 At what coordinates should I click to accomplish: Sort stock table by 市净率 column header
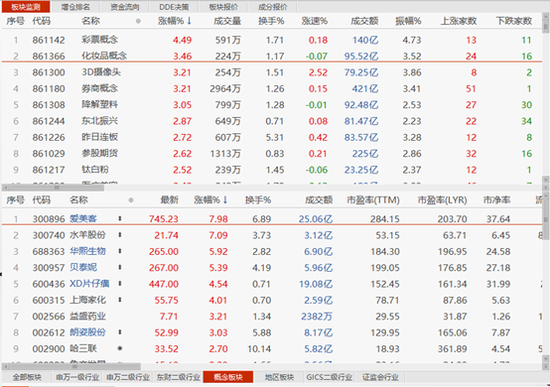(497, 200)
